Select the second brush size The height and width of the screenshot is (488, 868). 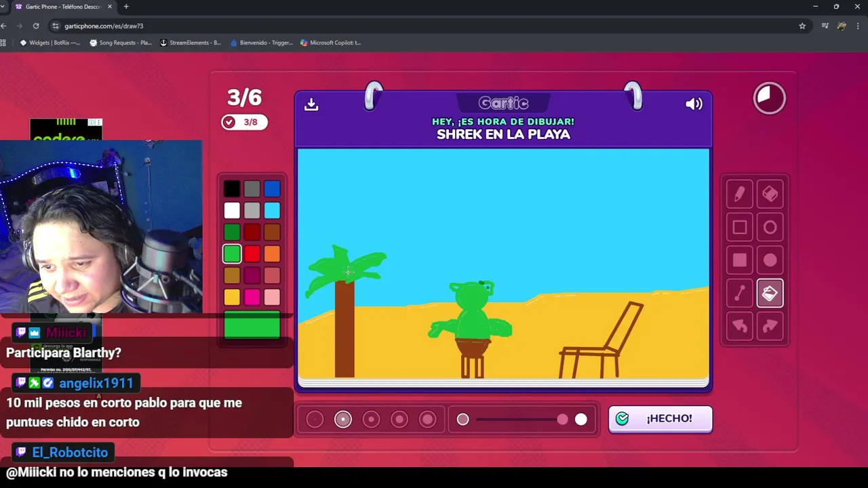coord(343,420)
